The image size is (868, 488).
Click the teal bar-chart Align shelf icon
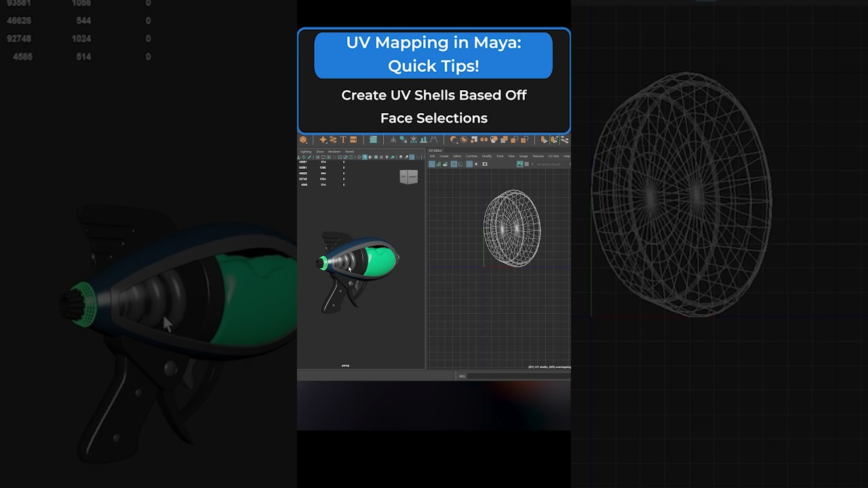(x=424, y=140)
